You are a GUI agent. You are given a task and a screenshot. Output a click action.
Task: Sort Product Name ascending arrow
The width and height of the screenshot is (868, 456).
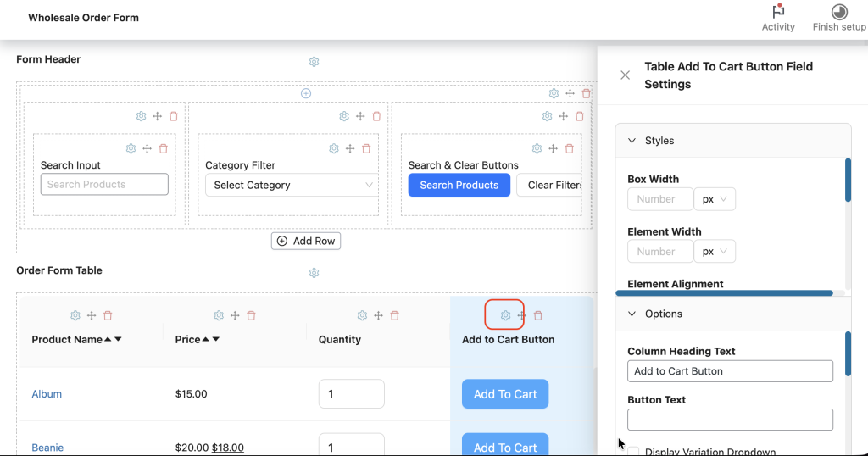[108, 339]
